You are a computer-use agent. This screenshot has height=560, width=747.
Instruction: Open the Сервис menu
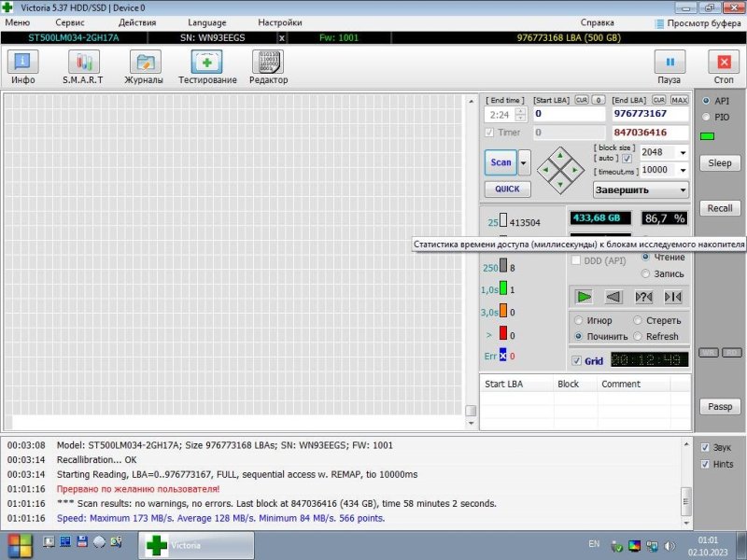[68, 22]
